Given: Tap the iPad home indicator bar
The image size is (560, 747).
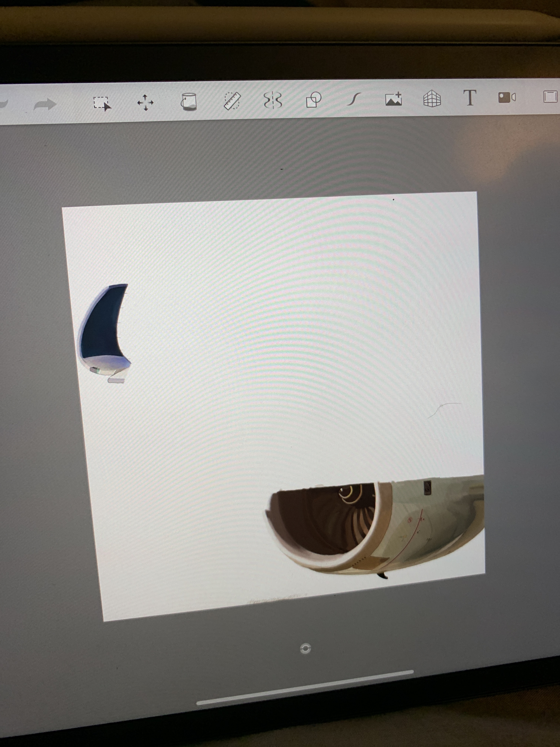Looking at the screenshot, I should tap(305, 688).
